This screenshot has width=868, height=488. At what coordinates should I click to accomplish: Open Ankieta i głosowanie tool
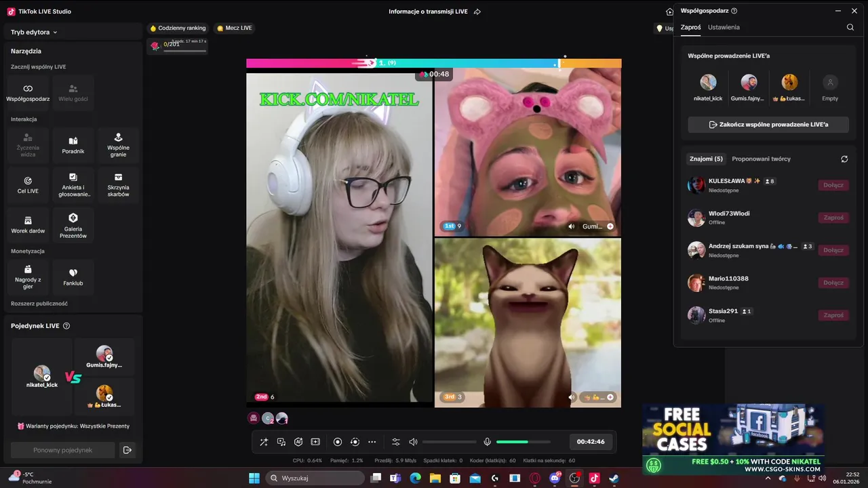pos(73,185)
